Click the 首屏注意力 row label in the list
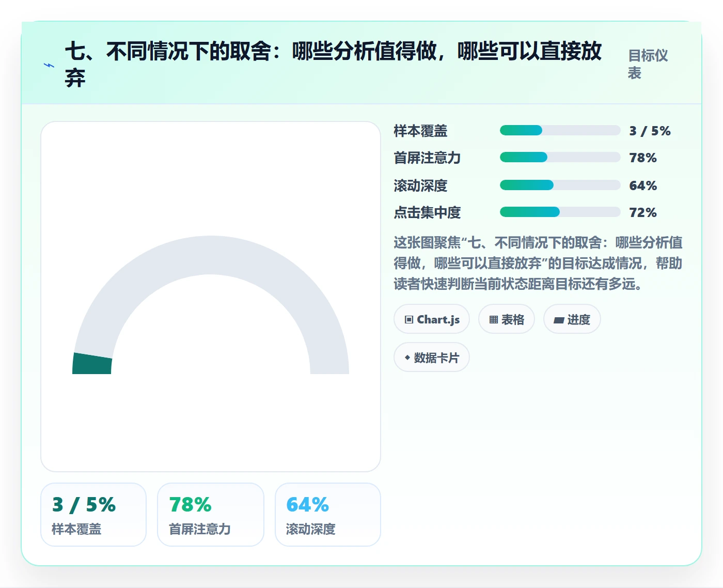Viewport: 723px width, 588px height. [427, 158]
